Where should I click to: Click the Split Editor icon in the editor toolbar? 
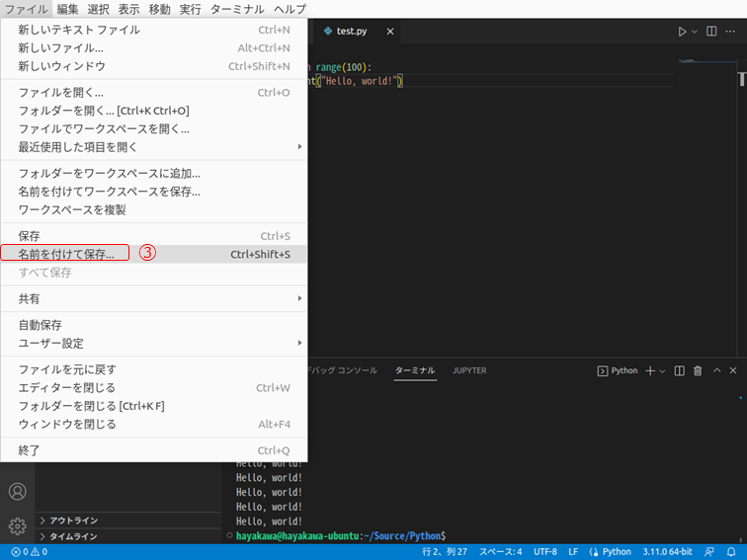[x=711, y=32]
